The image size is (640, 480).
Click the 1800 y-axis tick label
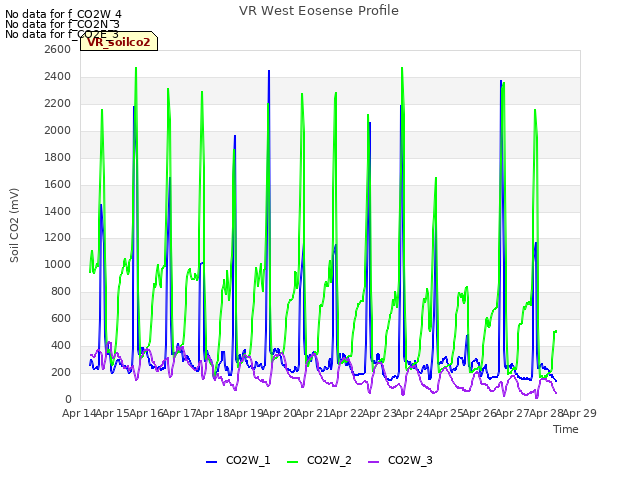click(x=58, y=157)
